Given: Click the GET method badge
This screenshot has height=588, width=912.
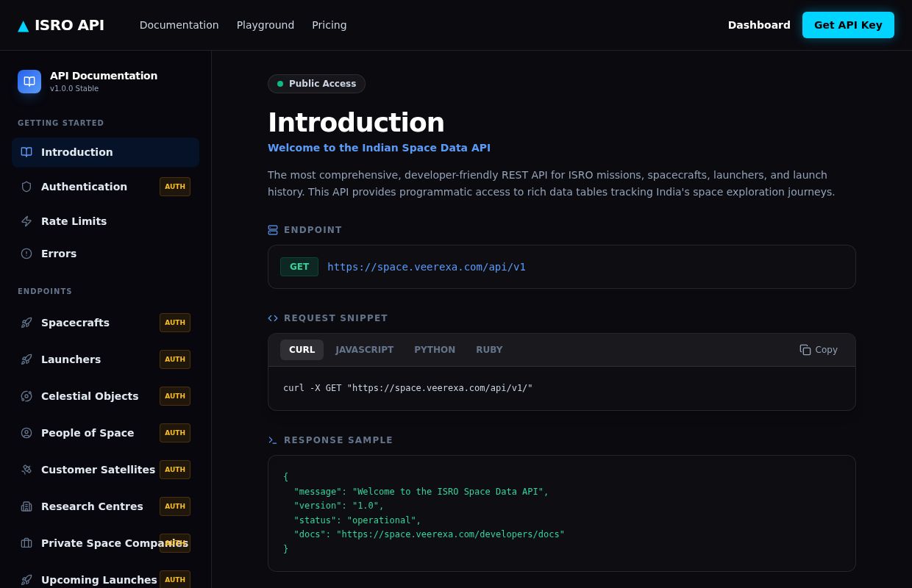Looking at the screenshot, I should [x=299, y=267].
